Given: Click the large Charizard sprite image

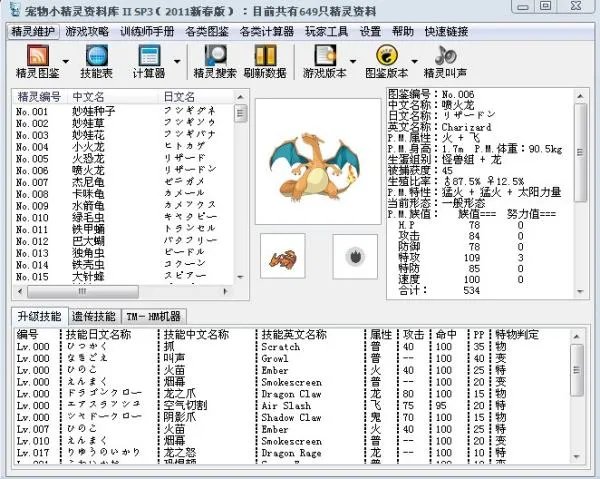Looking at the screenshot, I should [x=318, y=161].
